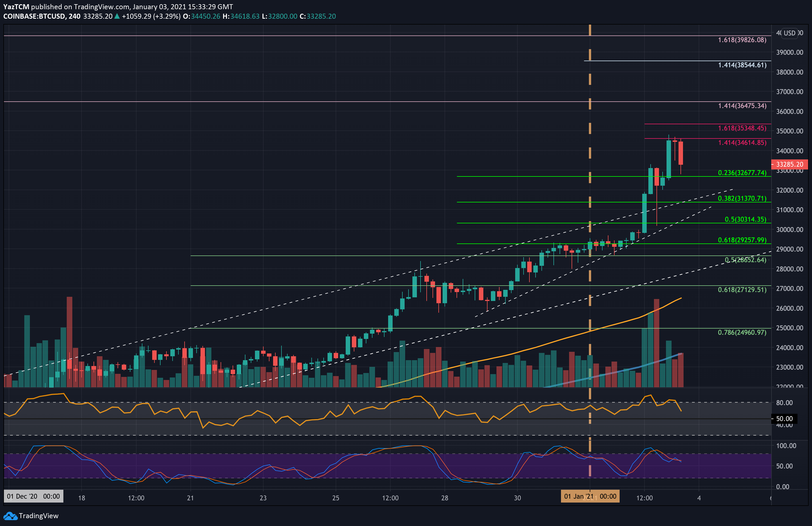The width and height of the screenshot is (812, 526).
Task: Click the time axis label 18
Action: (82, 498)
